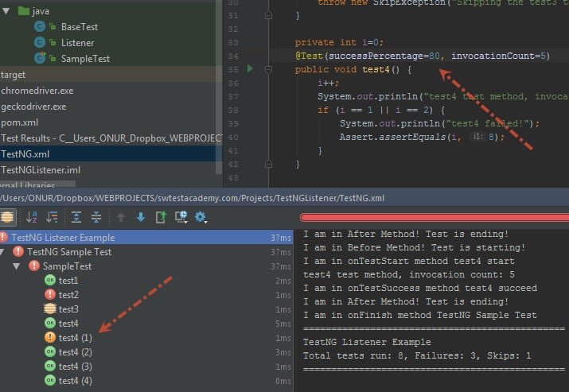Click the Listener class icon

[x=40, y=42]
